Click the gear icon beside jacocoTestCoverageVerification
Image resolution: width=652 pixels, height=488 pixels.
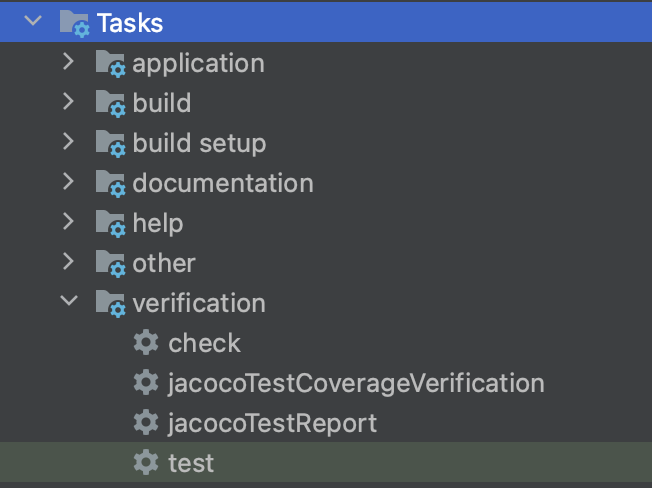(146, 383)
